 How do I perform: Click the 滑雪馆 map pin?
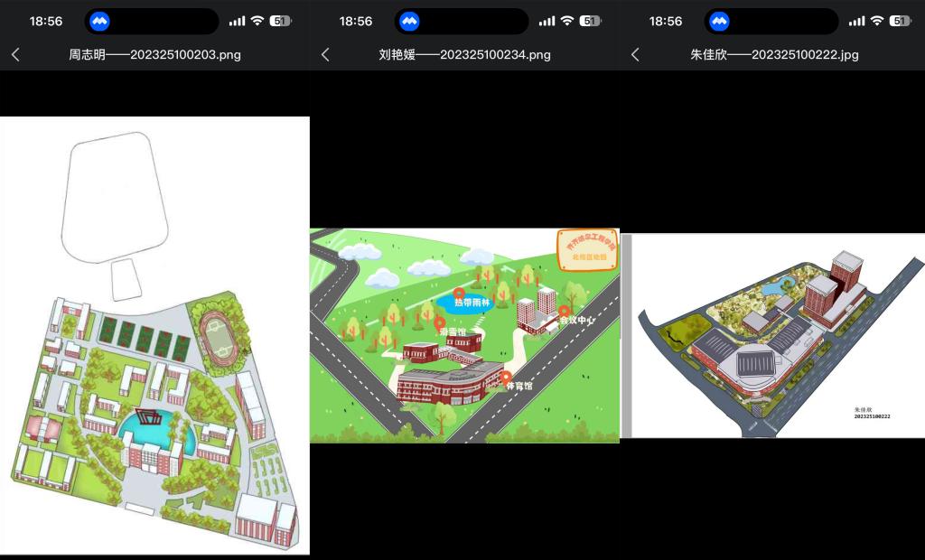(x=440, y=322)
